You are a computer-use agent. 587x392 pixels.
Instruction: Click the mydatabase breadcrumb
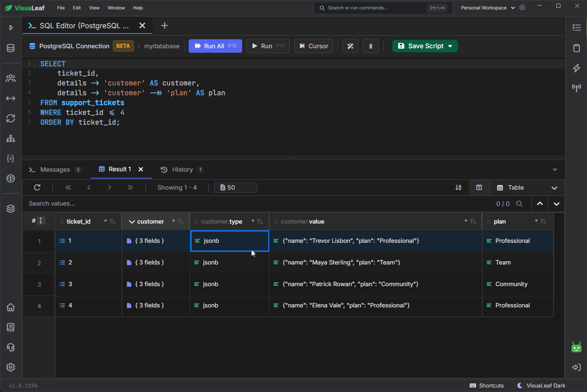pyautogui.click(x=162, y=46)
